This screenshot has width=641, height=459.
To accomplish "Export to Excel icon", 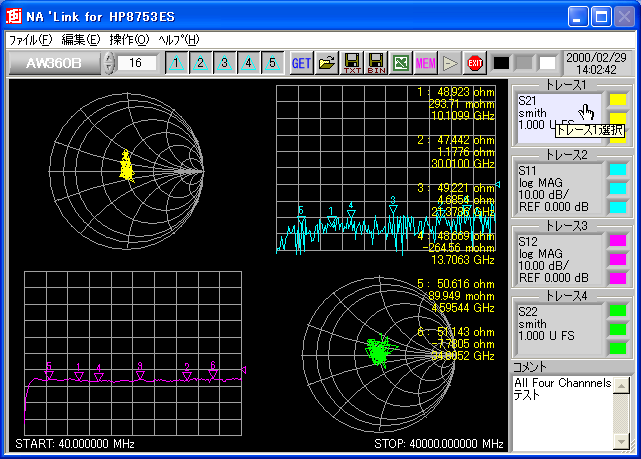I will (401, 63).
